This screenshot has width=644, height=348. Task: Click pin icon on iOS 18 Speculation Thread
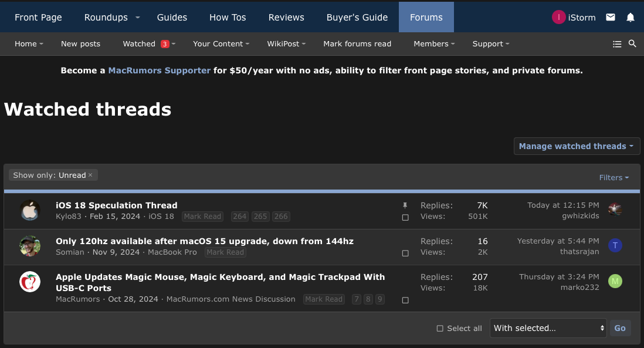tap(405, 205)
